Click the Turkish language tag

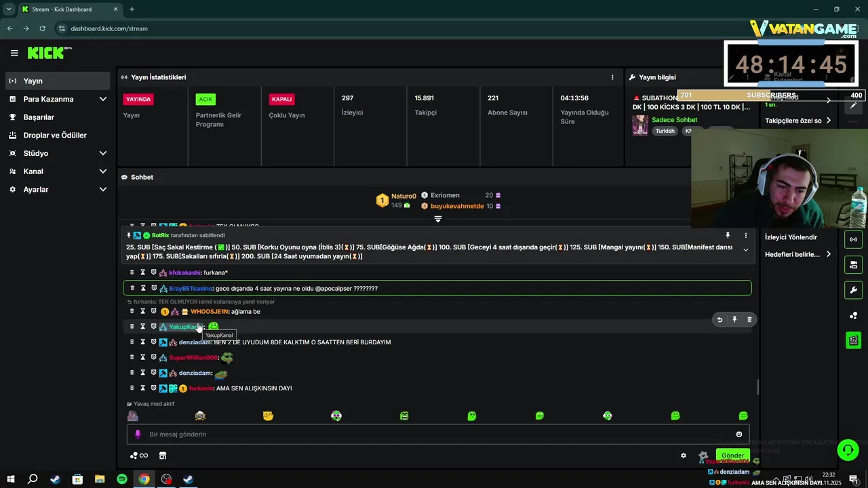pyautogui.click(x=665, y=131)
